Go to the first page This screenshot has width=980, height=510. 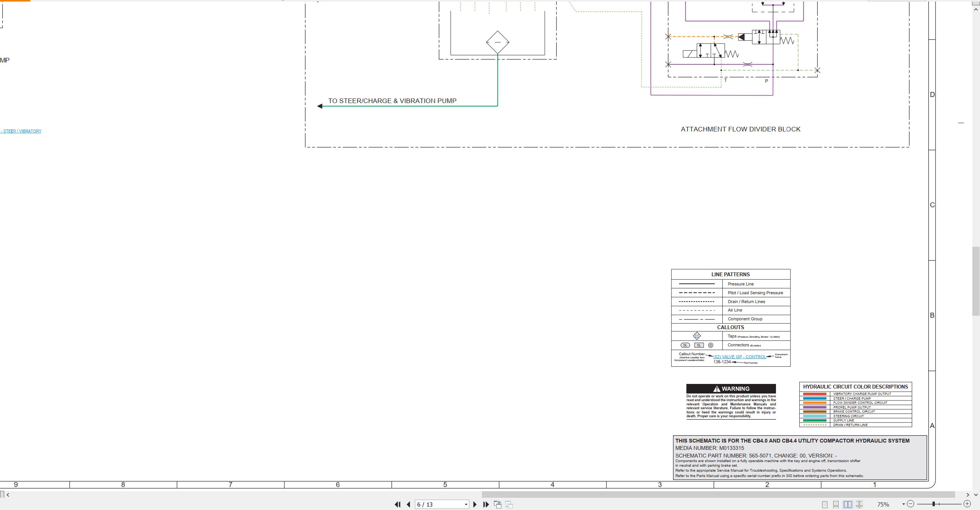(x=397, y=505)
